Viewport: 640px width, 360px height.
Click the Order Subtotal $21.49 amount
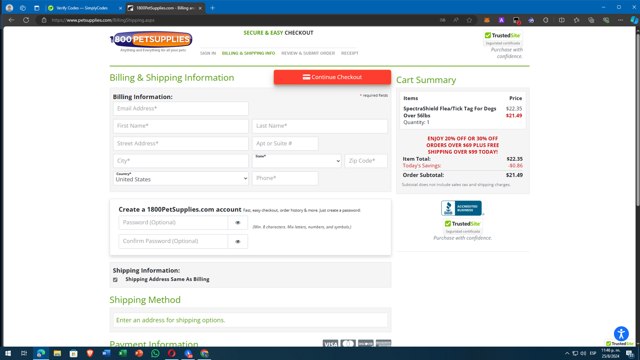click(514, 175)
